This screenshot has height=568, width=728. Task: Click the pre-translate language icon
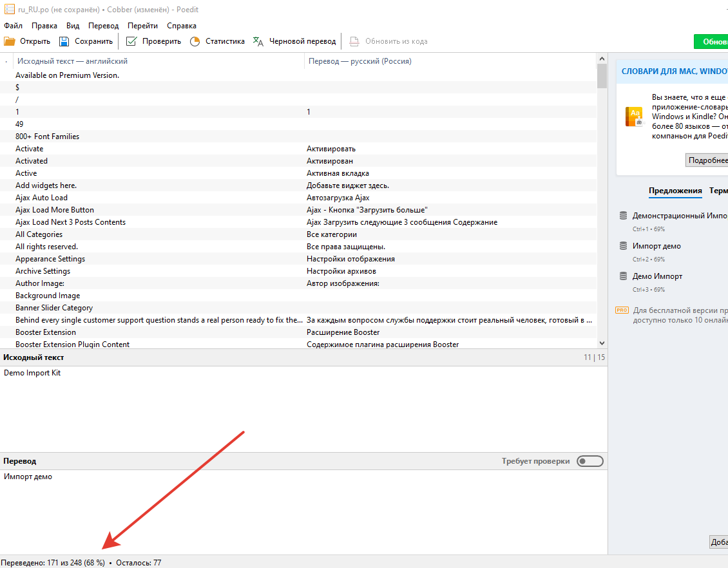(x=258, y=41)
